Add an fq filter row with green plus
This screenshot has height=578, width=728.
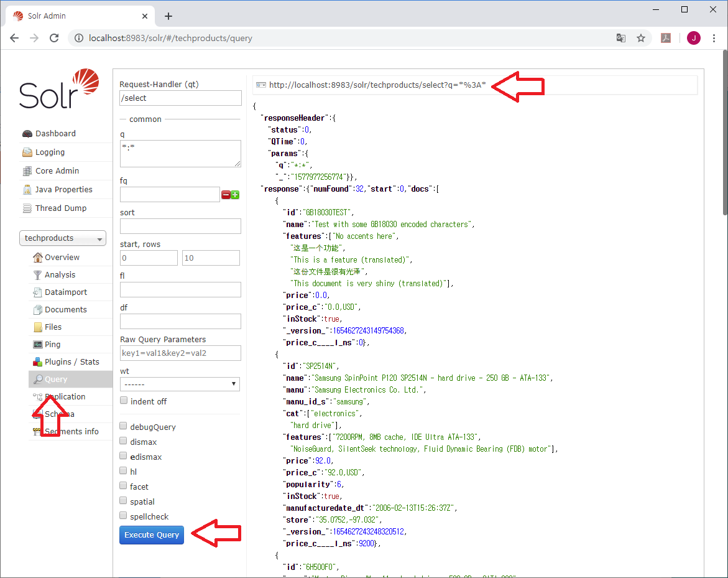[x=236, y=195]
